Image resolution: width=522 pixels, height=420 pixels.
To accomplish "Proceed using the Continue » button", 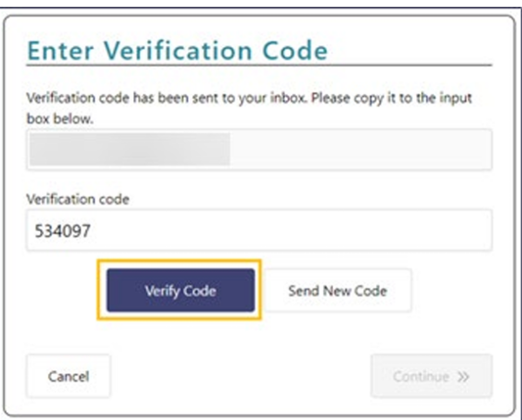I will tap(431, 377).
